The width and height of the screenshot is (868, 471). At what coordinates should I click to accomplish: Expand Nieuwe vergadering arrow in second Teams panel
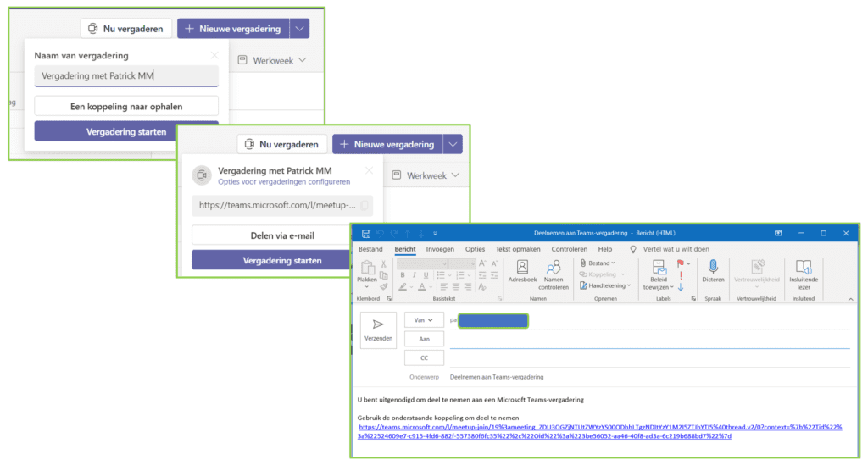pos(453,145)
